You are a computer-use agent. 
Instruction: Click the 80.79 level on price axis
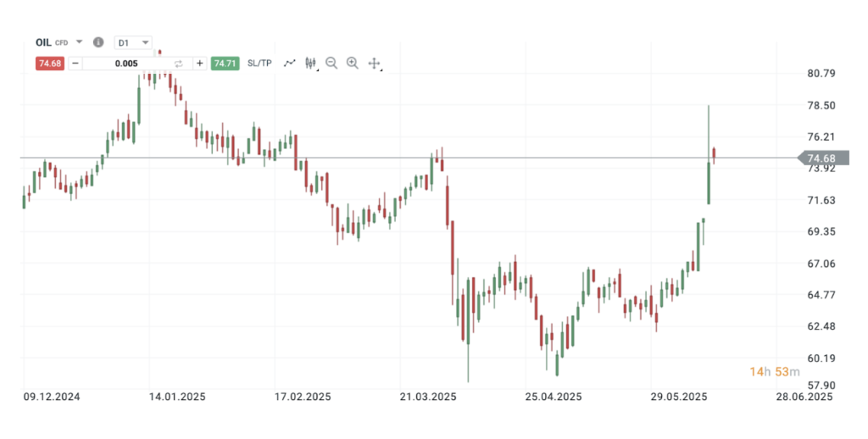[x=821, y=74]
